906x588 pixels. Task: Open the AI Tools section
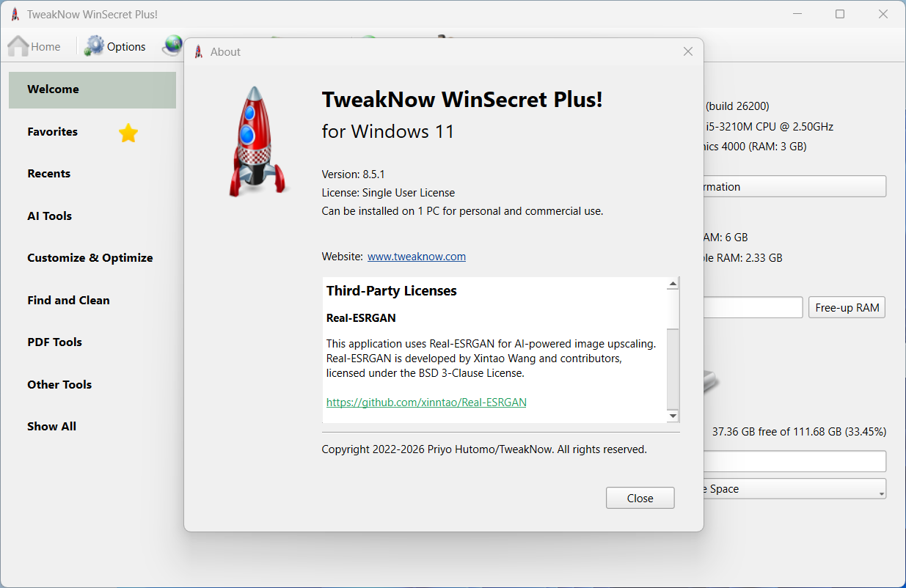pos(50,216)
